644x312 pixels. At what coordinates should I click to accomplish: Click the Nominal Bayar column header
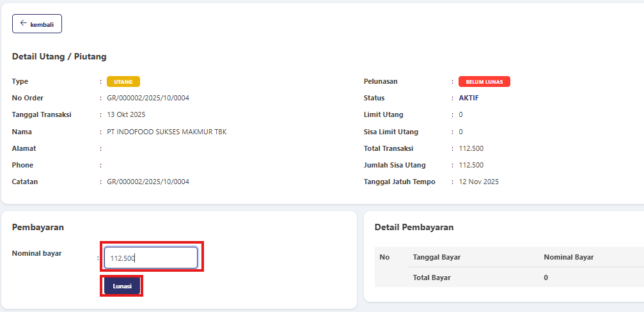click(569, 257)
